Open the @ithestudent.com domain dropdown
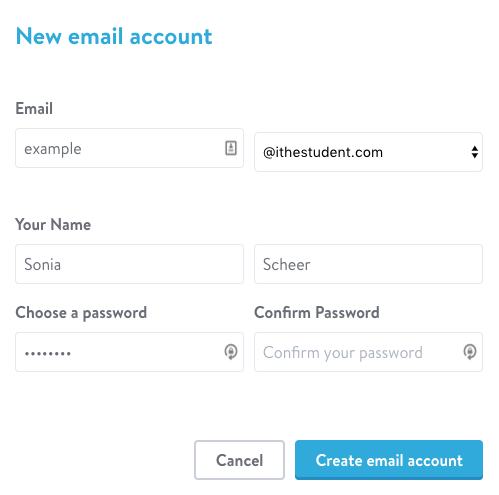The height and width of the screenshot is (495, 499). click(x=368, y=152)
